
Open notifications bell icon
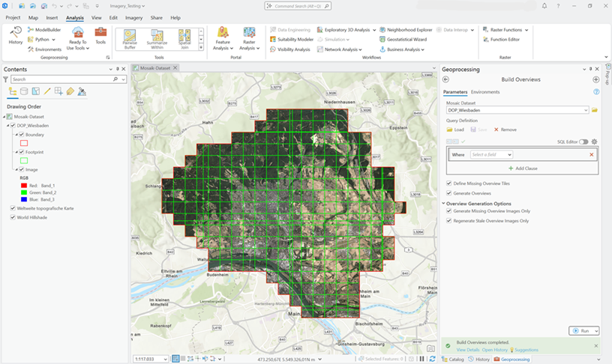click(544, 6)
